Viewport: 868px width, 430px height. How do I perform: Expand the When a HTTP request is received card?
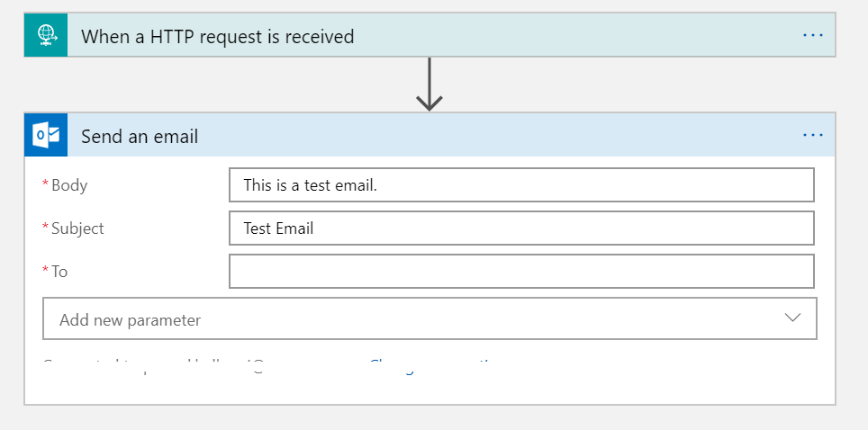coord(429,35)
